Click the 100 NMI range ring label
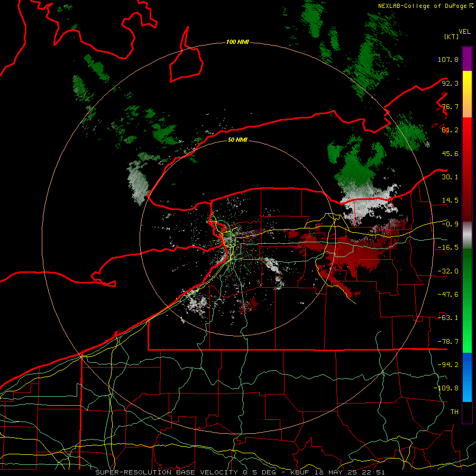Viewport: 476px width, 476px height. point(237,42)
